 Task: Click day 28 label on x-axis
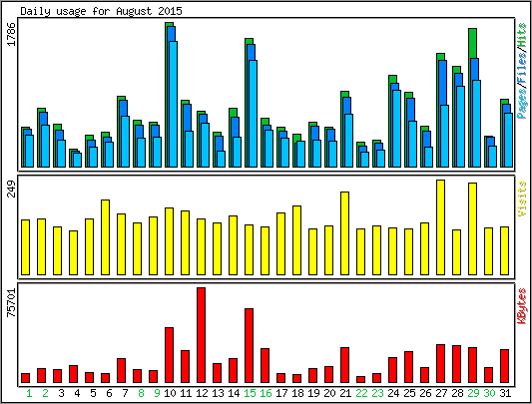(457, 393)
